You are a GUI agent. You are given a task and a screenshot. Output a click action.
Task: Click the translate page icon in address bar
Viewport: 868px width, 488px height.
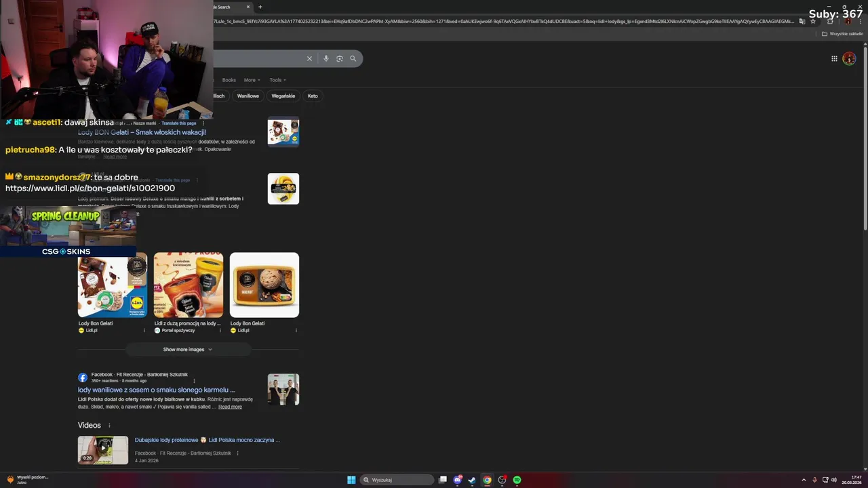[x=802, y=21]
